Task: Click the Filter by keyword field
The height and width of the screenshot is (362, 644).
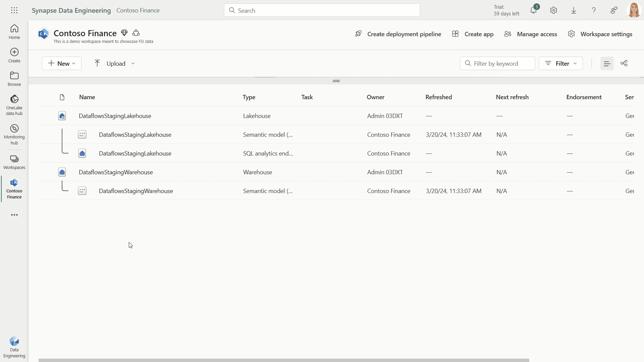Action: pyautogui.click(x=497, y=63)
